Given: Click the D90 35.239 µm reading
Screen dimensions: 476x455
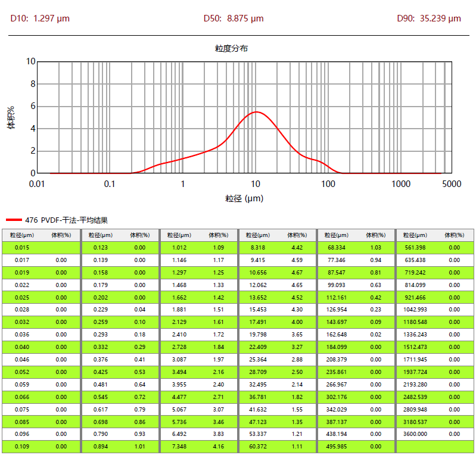Looking at the screenshot, I should tap(428, 18).
